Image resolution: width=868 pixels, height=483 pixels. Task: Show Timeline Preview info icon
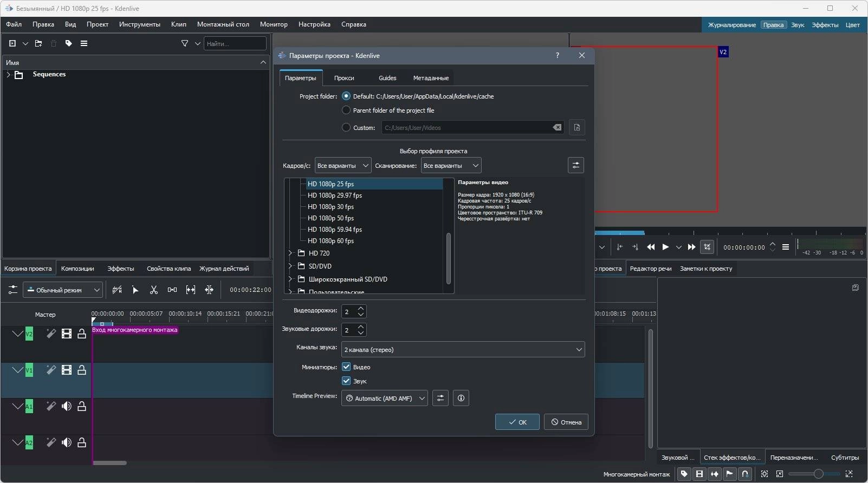(x=461, y=398)
